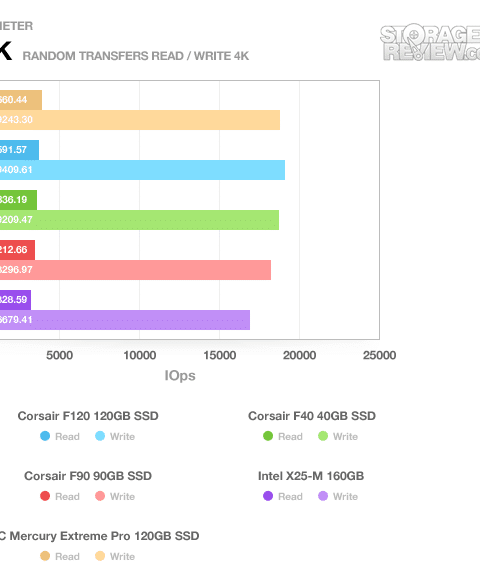Viewport: 480px width, 580px height.
Task: Click the Mercury Extreme Pro Read orange dot
Action: coord(45,556)
